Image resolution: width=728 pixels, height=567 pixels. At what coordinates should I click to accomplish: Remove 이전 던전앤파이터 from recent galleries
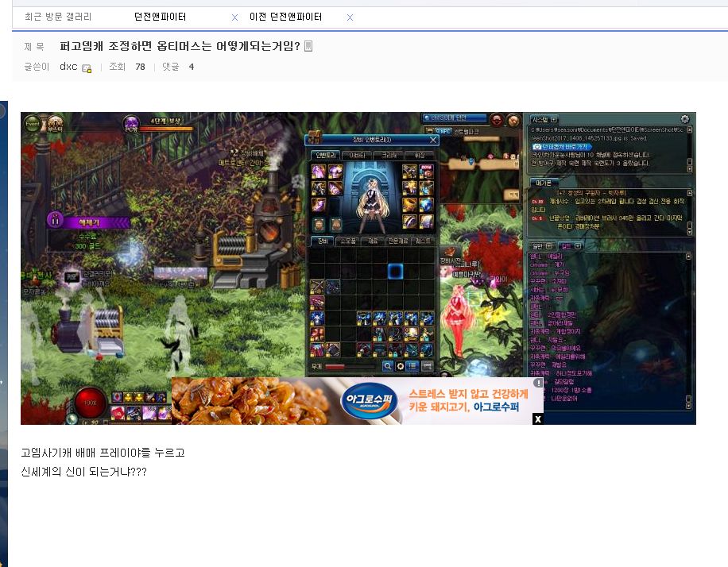click(x=350, y=17)
